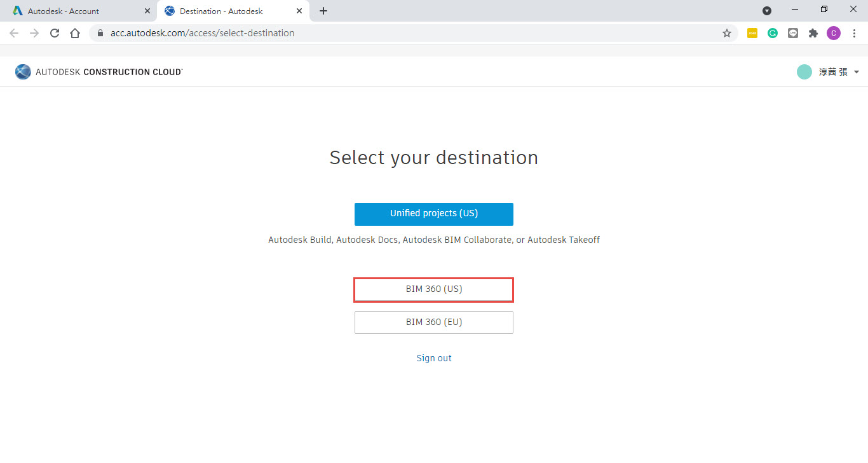Restore down the Chrome window
The width and height of the screenshot is (868, 463).
[824, 10]
